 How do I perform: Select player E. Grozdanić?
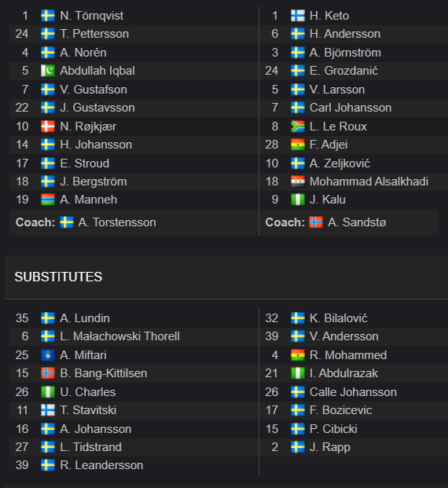343,71
